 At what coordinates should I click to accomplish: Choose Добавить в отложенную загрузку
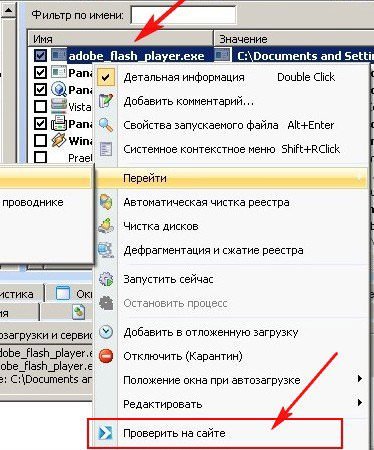click(232, 332)
